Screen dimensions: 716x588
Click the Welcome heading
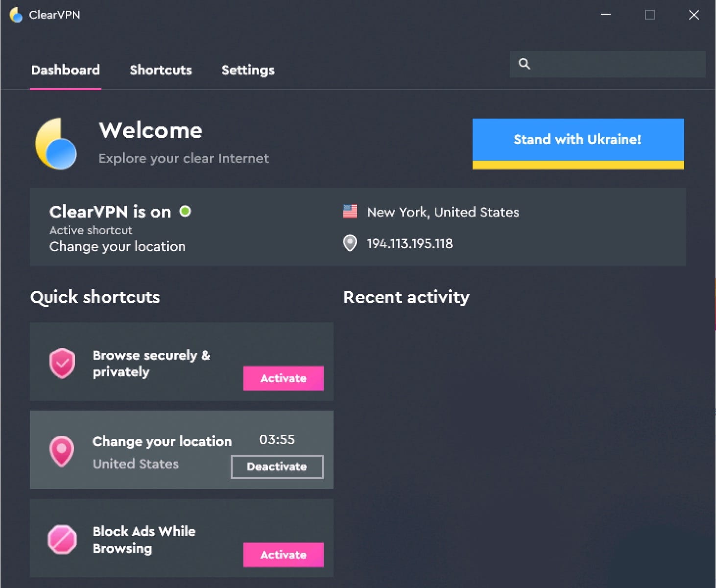tap(151, 130)
